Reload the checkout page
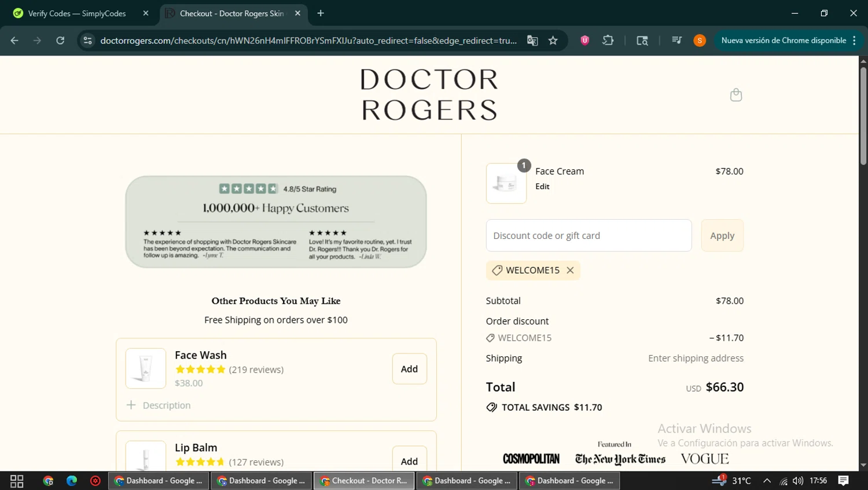Viewport: 868px width, 490px height. 60,40
